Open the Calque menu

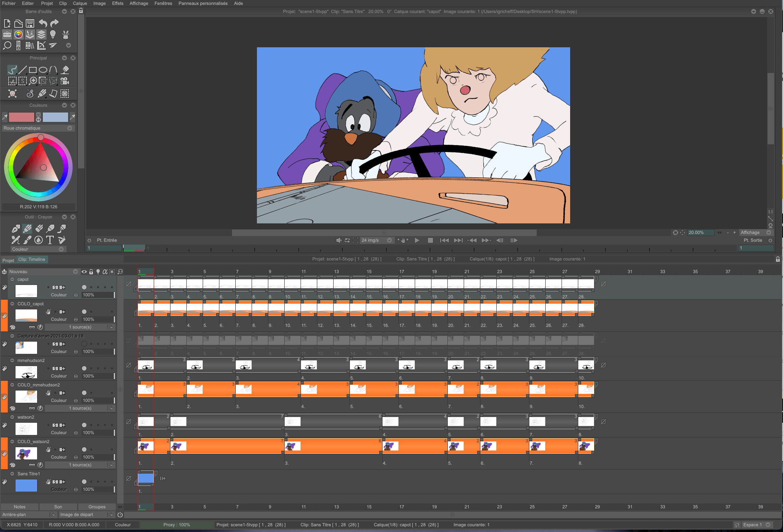80,3
